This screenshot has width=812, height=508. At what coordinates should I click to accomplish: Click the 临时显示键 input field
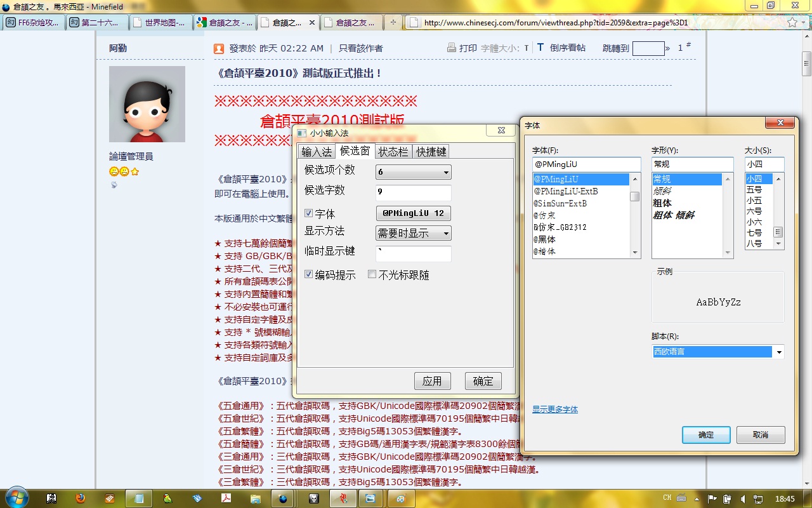(413, 254)
